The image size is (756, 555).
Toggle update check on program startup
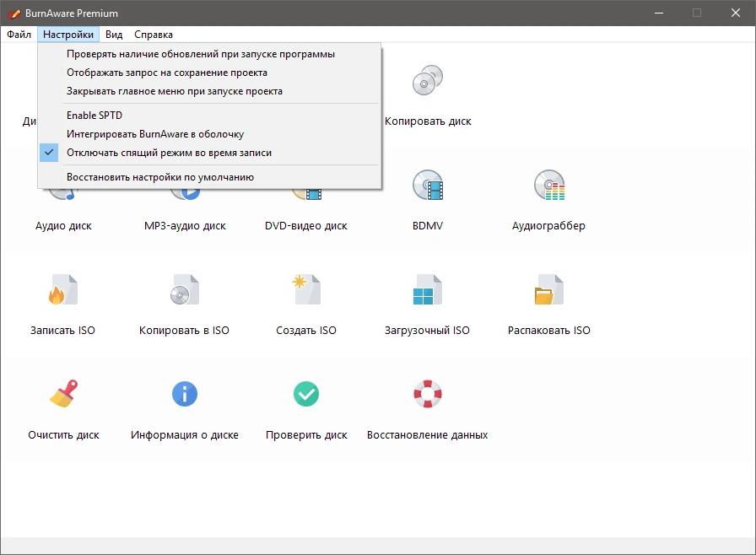(x=210, y=54)
